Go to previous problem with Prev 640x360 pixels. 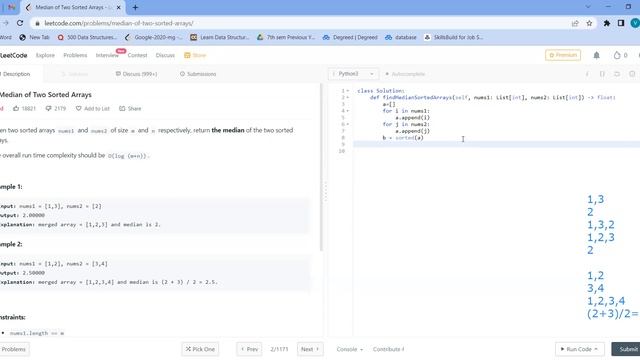[x=249, y=349]
